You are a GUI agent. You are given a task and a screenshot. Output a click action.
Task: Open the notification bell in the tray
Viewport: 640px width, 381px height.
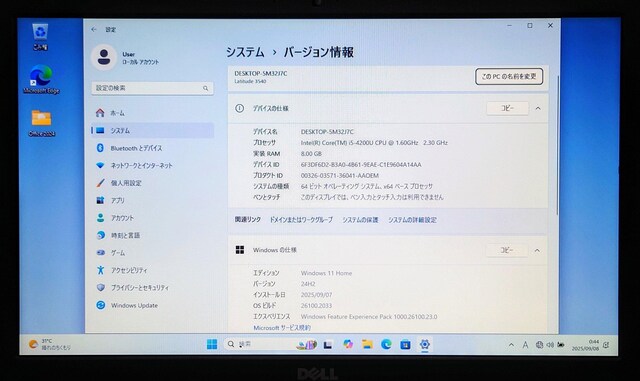(x=606, y=345)
